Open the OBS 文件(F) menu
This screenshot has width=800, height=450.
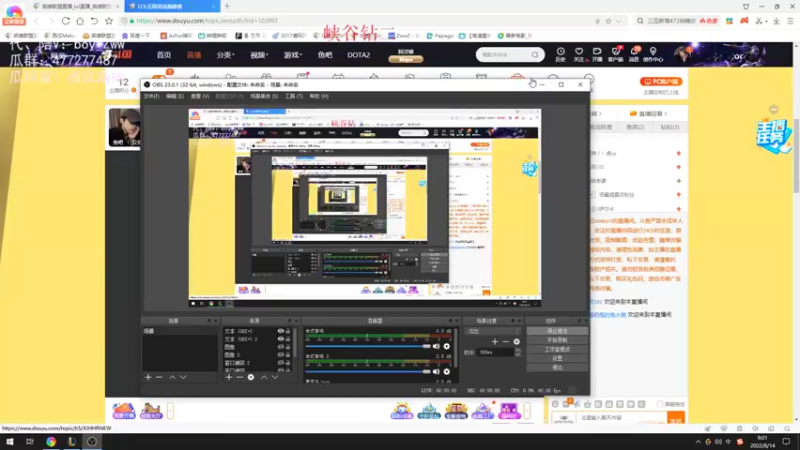(x=152, y=96)
